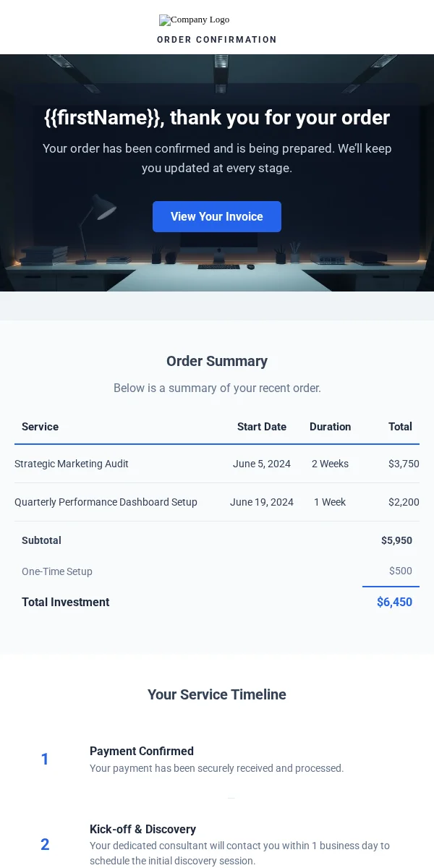Select the Order Confirmation header text
The height and width of the screenshot is (868, 434).
pyautogui.click(x=217, y=40)
